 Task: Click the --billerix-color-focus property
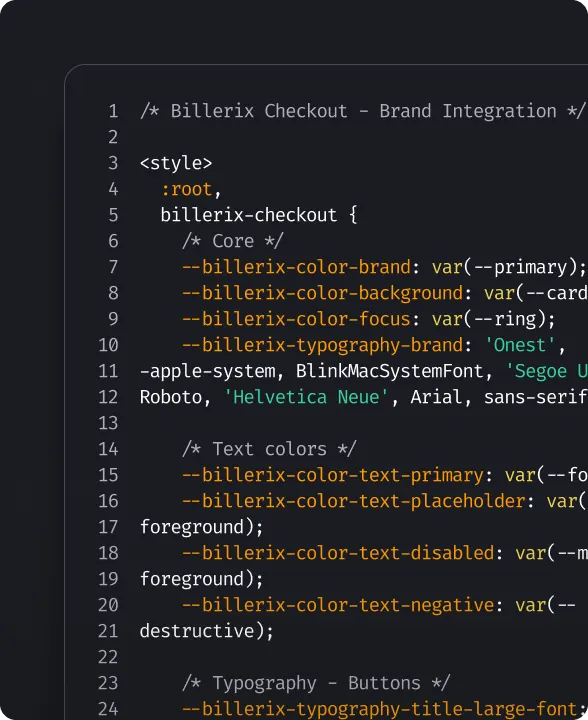tap(297, 319)
